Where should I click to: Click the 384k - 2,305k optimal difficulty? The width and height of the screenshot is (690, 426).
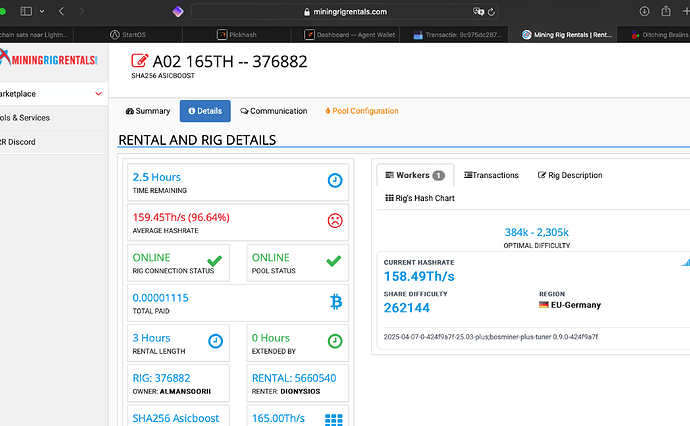click(x=536, y=232)
